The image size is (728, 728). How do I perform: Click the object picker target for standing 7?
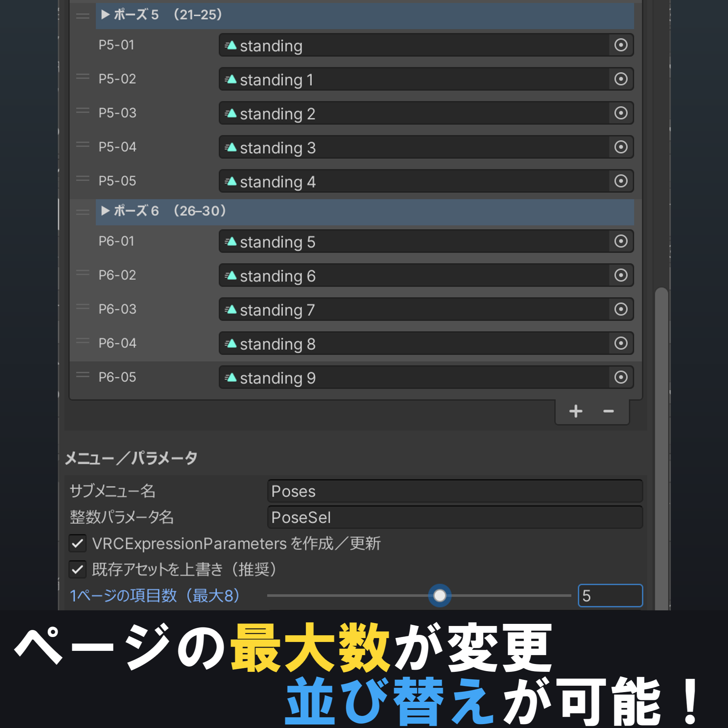coord(620,309)
